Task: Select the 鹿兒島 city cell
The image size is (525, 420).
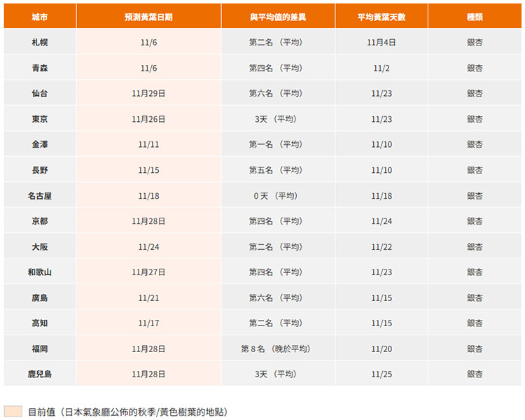Action: click(x=40, y=374)
